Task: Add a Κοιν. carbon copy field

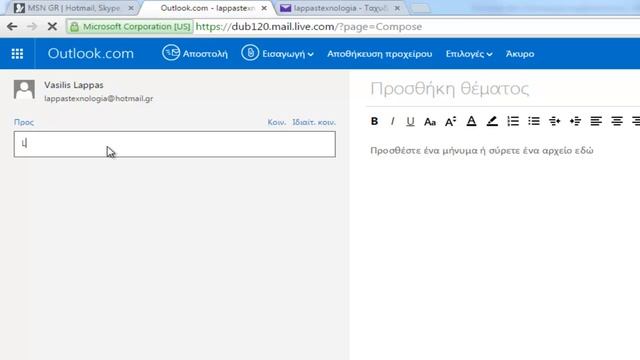Action: (277, 122)
